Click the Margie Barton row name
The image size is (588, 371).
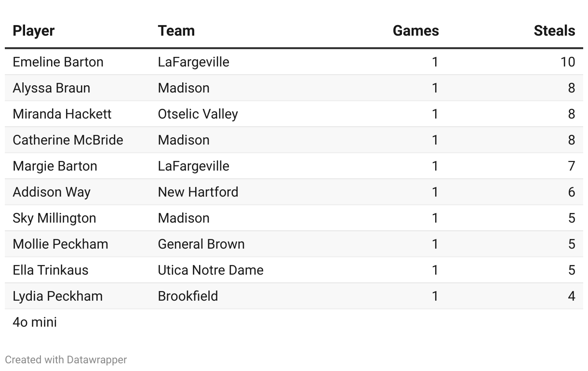tap(55, 166)
